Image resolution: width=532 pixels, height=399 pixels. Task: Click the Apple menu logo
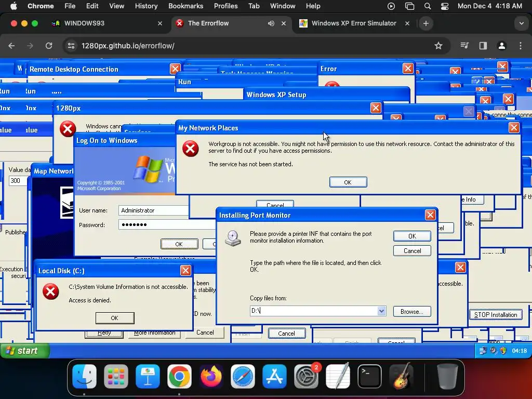pos(14,6)
